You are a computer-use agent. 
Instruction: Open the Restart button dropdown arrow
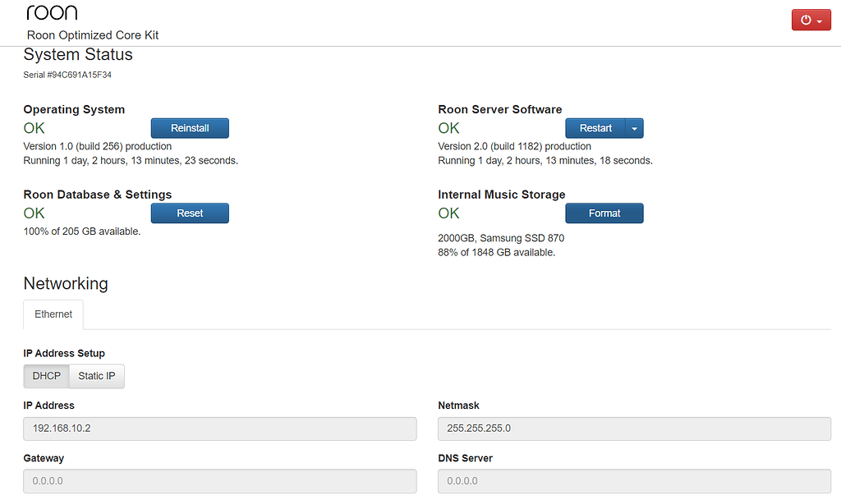(x=633, y=127)
